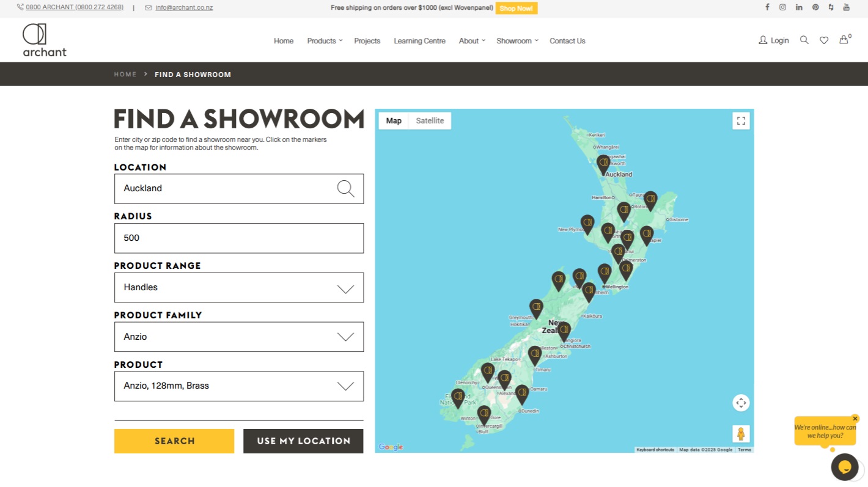
Task: Click the search magnifier inside Location field
Action: [346, 189]
